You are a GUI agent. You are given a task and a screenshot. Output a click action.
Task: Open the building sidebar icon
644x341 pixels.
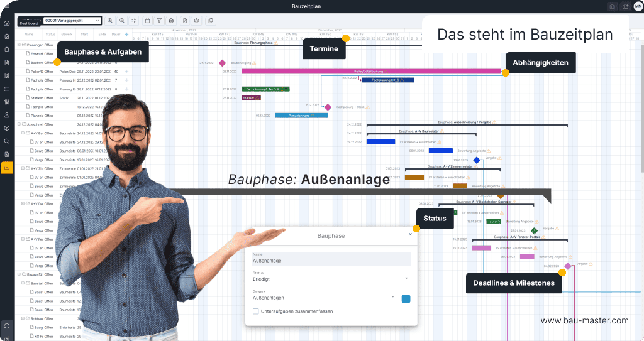tap(6, 75)
